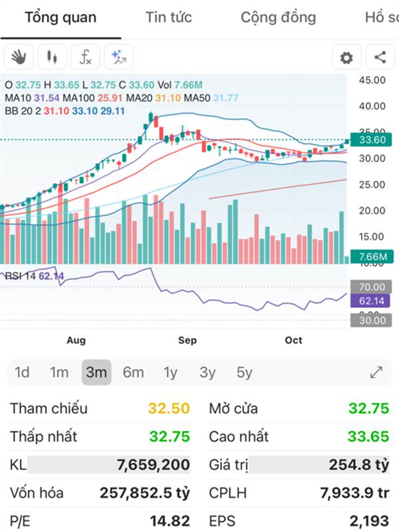The height and width of the screenshot is (532, 399).
Task: Tap the 33.60 current price label
Action: point(371,140)
